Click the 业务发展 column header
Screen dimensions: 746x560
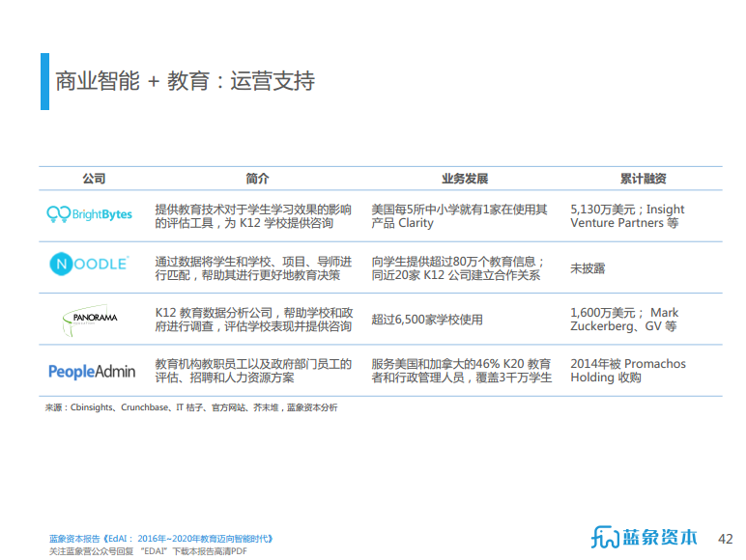tap(465, 179)
